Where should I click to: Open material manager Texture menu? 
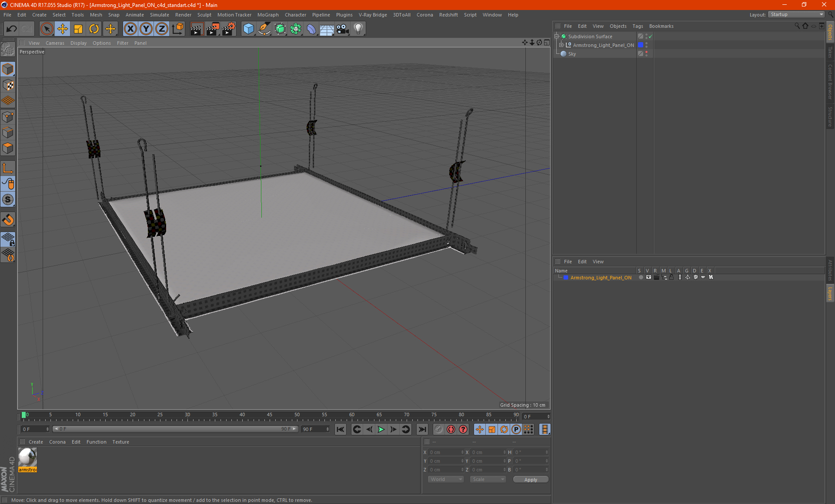point(120,442)
